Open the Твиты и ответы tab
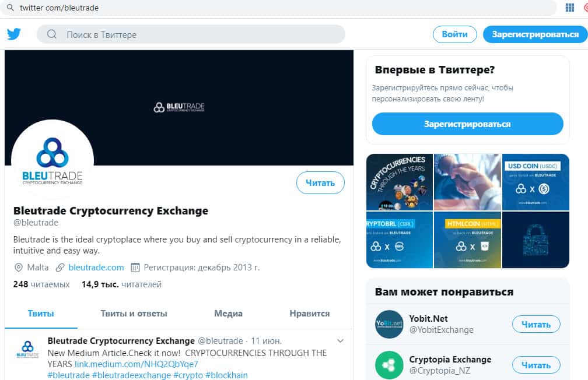The width and height of the screenshot is (588, 380). click(x=134, y=314)
